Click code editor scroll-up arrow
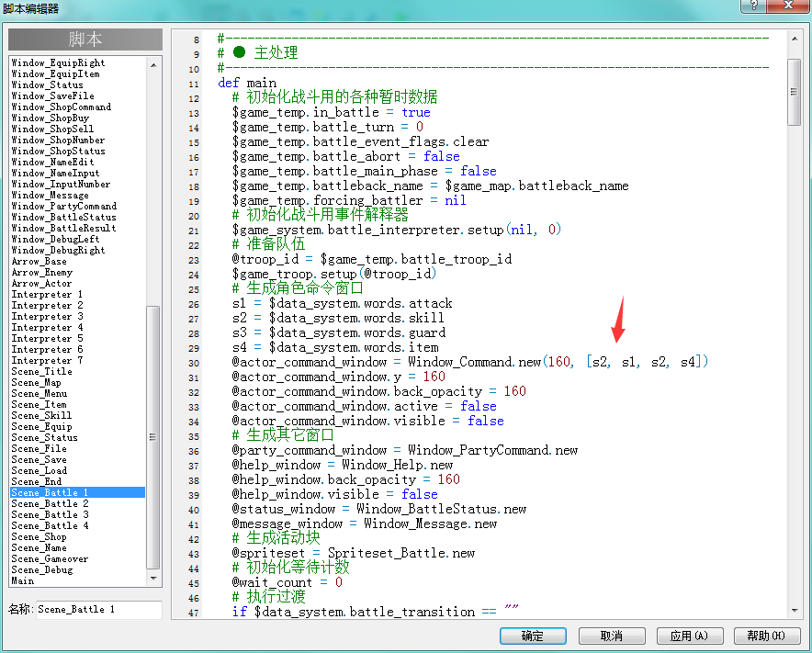The height and width of the screenshot is (653, 812). 794,39
